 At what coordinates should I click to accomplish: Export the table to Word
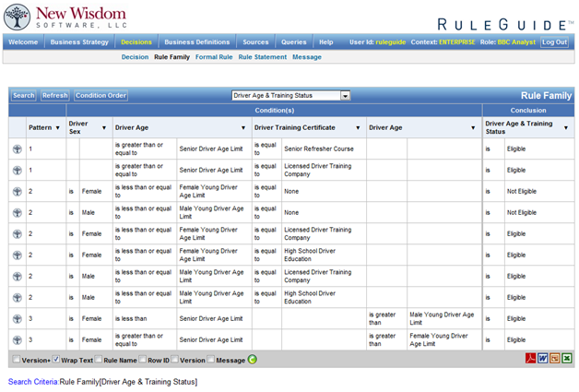point(542,358)
